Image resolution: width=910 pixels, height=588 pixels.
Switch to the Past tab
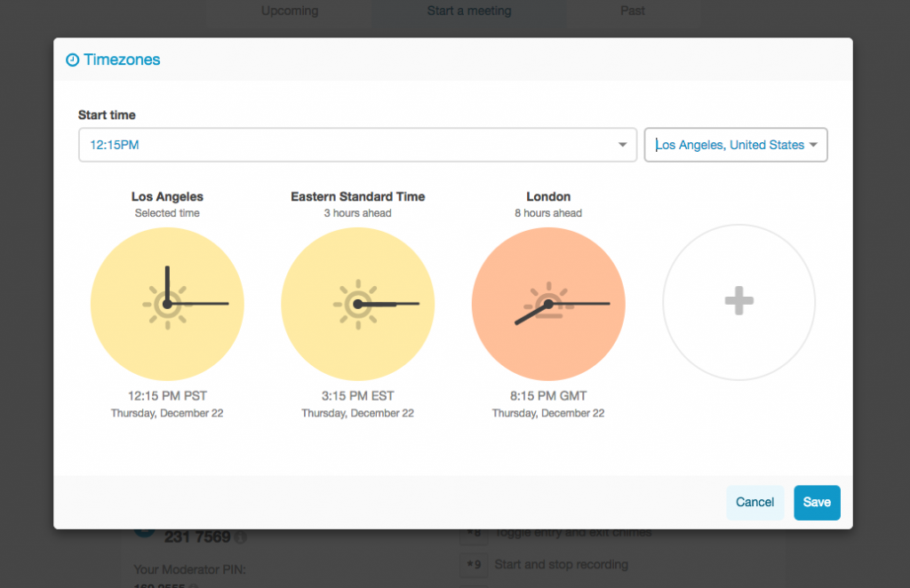(x=633, y=12)
